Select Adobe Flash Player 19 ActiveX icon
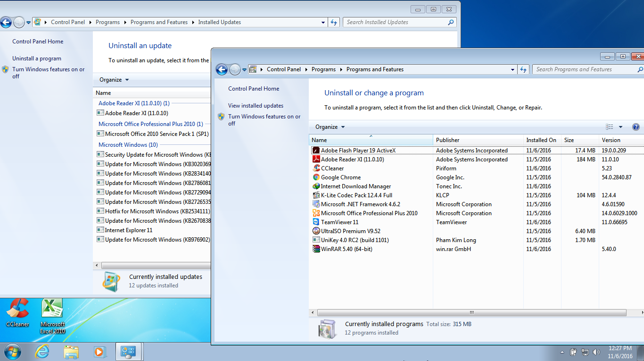The height and width of the screenshot is (361, 644). click(x=316, y=151)
